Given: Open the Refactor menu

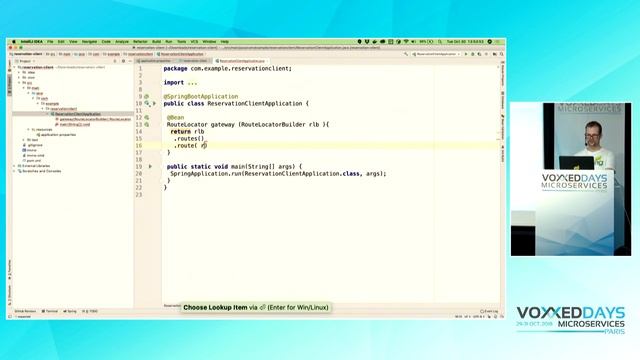Looking at the screenshot, I should tap(140, 42).
